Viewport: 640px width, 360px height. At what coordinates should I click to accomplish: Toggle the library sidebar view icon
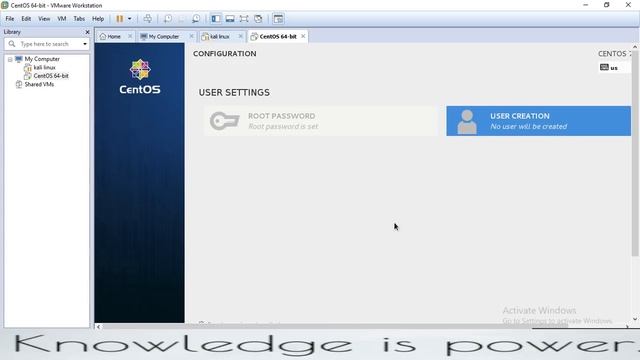216,19
